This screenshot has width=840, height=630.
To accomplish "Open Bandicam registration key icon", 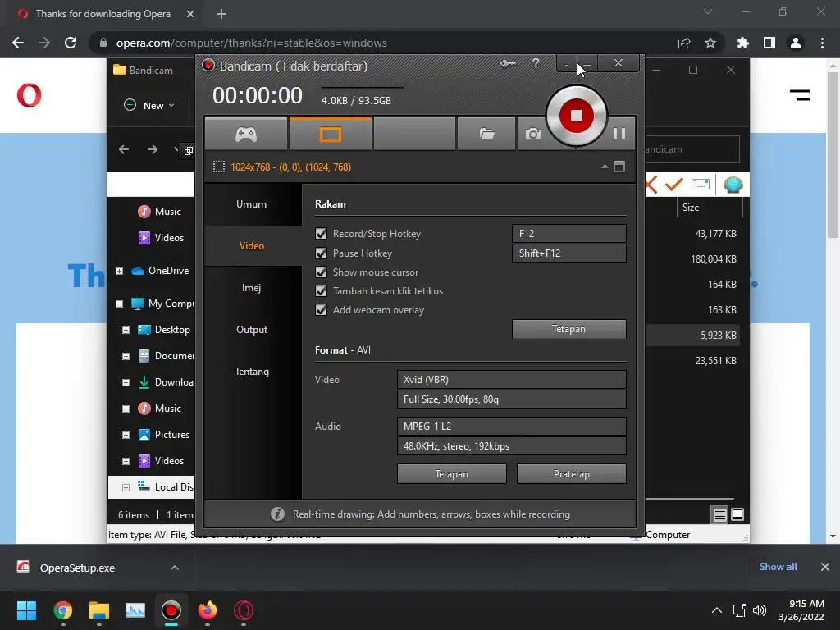I will coord(508,64).
